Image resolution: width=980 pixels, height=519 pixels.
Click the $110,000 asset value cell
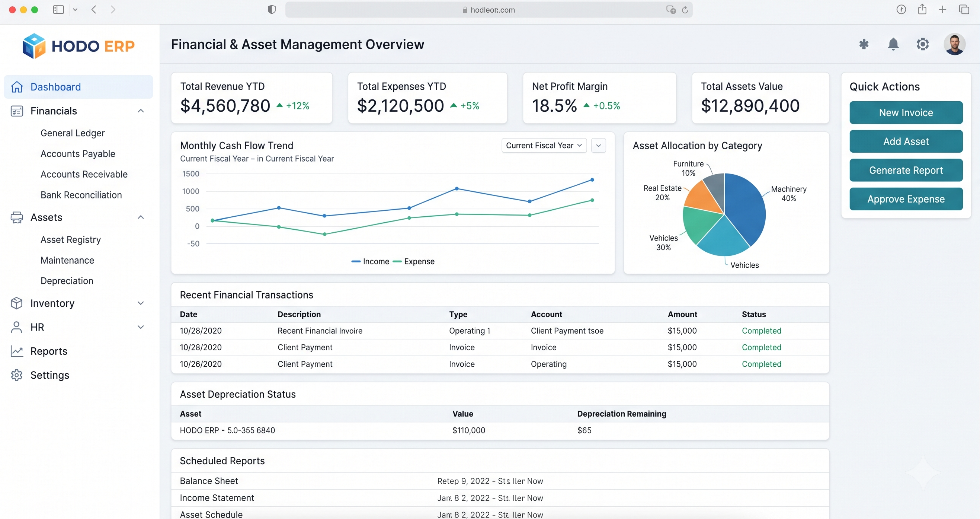click(x=469, y=431)
